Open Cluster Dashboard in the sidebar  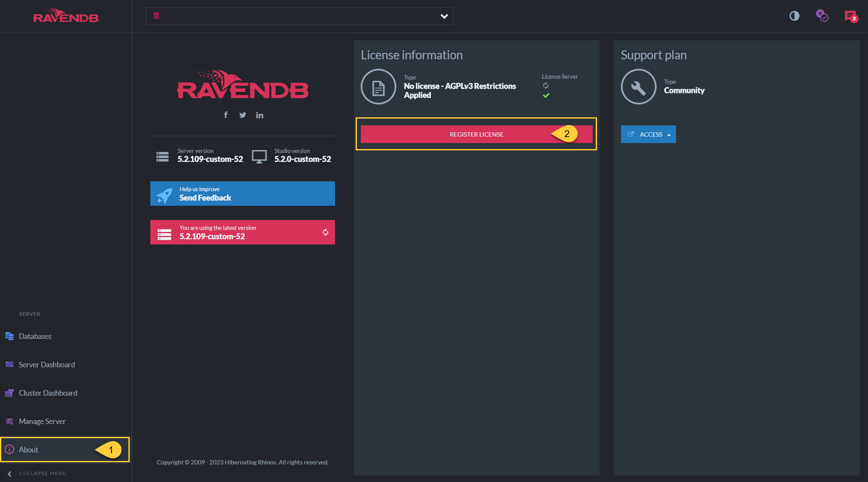click(66, 393)
